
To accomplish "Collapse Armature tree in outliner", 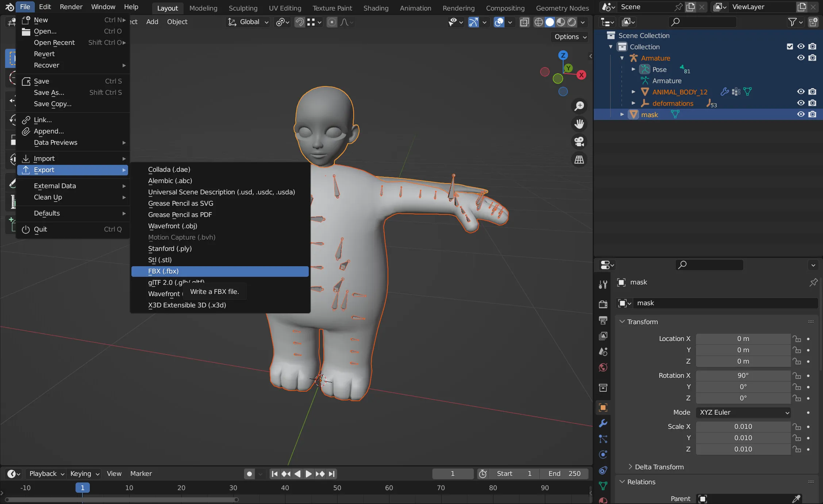I will tap(622, 58).
